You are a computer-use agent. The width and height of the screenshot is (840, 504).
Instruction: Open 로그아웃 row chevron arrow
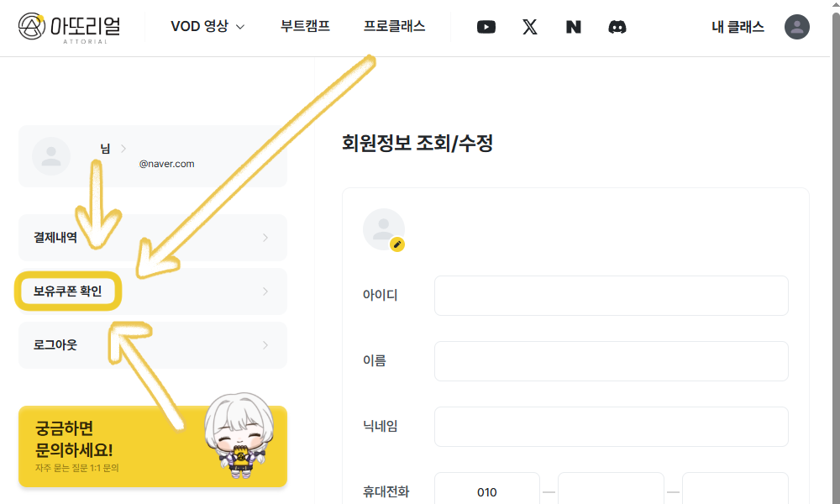click(x=265, y=345)
